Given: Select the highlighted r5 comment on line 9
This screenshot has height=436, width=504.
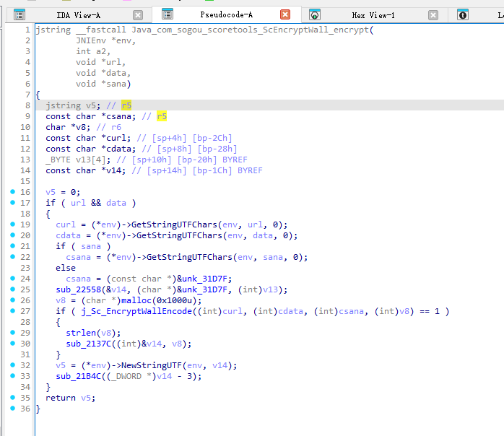Looking at the screenshot, I should pyautogui.click(x=162, y=116).
